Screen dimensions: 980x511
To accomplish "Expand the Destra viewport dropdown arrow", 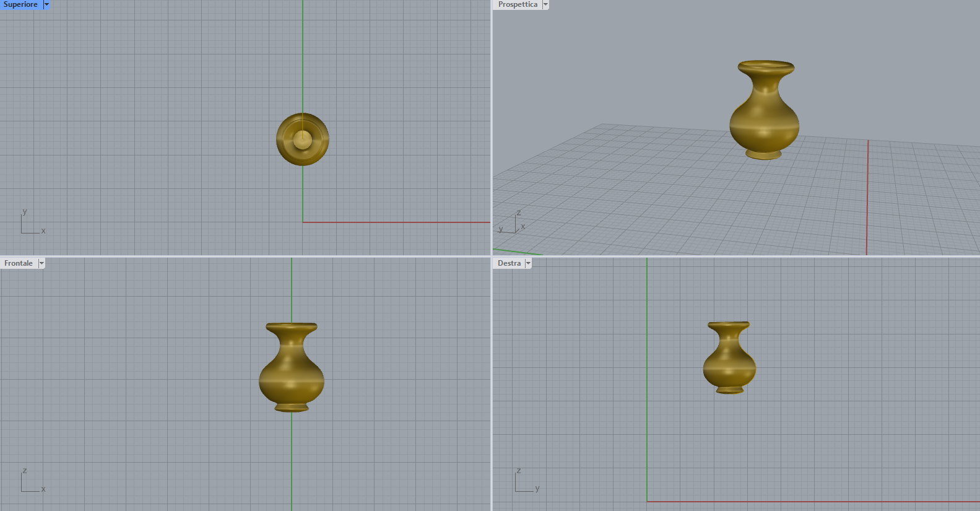I will (528, 263).
